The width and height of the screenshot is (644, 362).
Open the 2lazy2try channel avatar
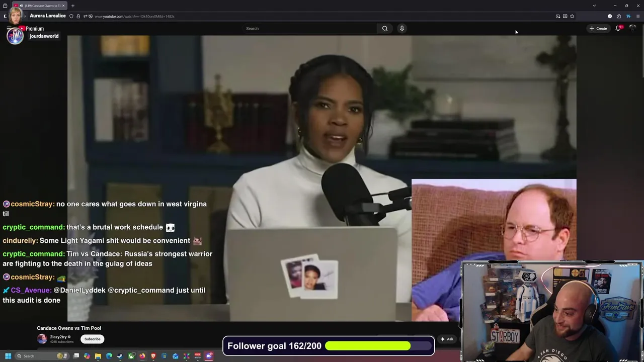(x=42, y=339)
